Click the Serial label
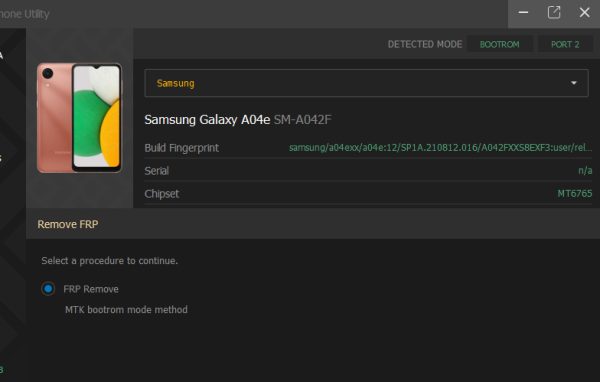The width and height of the screenshot is (600, 382). click(157, 171)
